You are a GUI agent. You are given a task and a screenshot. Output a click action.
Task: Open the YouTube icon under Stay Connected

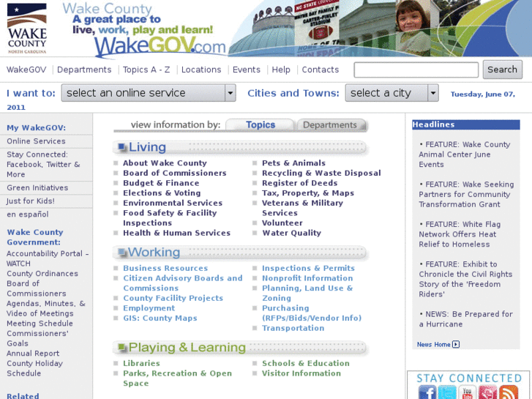tap(467, 392)
